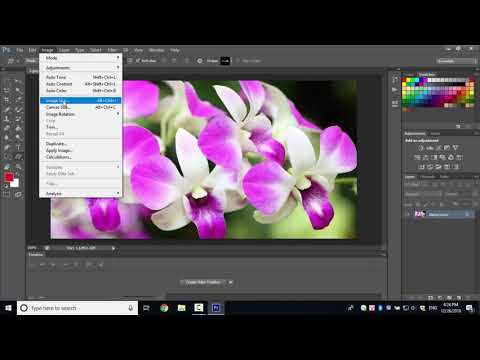Select the Hand tool
The image size is (480, 360).
[7, 166]
